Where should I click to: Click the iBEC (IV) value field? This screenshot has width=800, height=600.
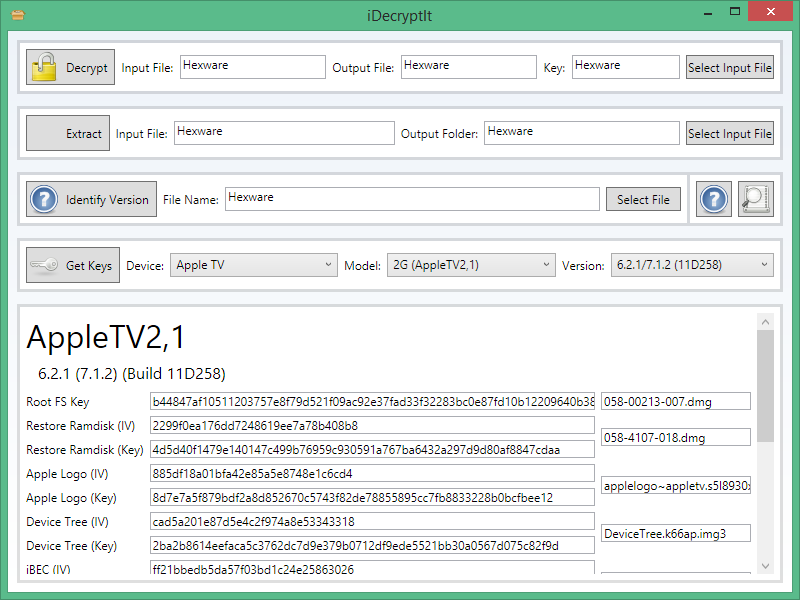[x=372, y=567]
